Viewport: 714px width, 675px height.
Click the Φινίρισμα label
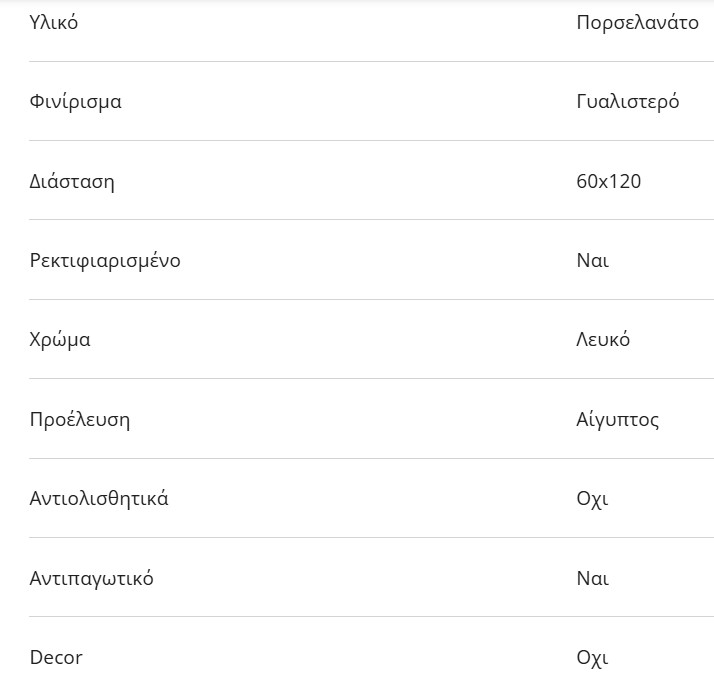coord(76,102)
